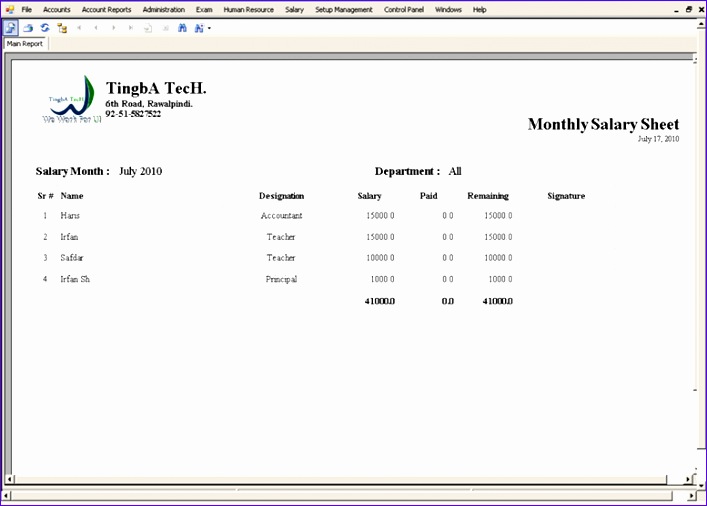The height and width of the screenshot is (506, 707).
Task: Click the outer window scroll right arrow
Action: 692,496
